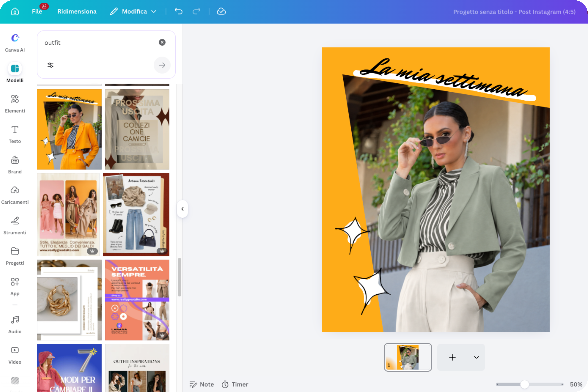Expand the Modifica mode dropdown
This screenshot has width=588, height=392.
click(133, 12)
